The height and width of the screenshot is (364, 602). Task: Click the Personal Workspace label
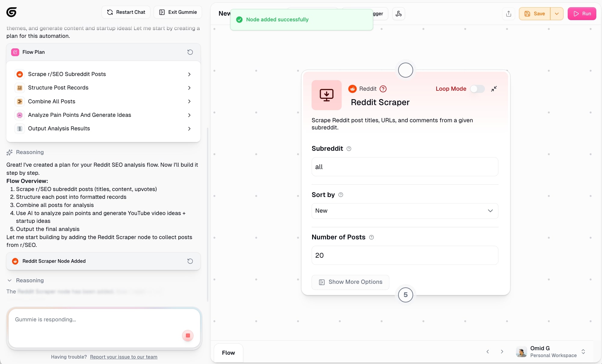click(553, 355)
